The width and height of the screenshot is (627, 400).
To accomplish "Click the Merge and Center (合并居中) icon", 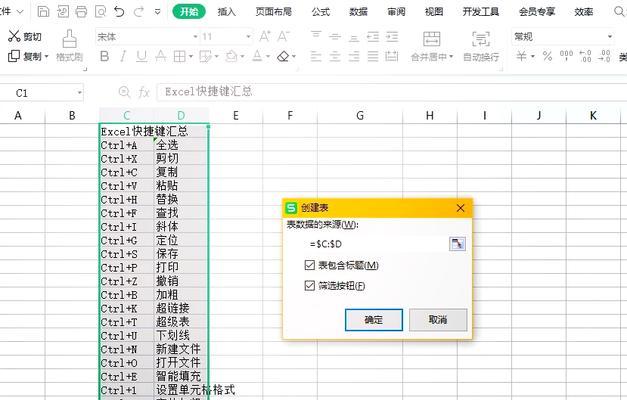I will pos(431,39).
